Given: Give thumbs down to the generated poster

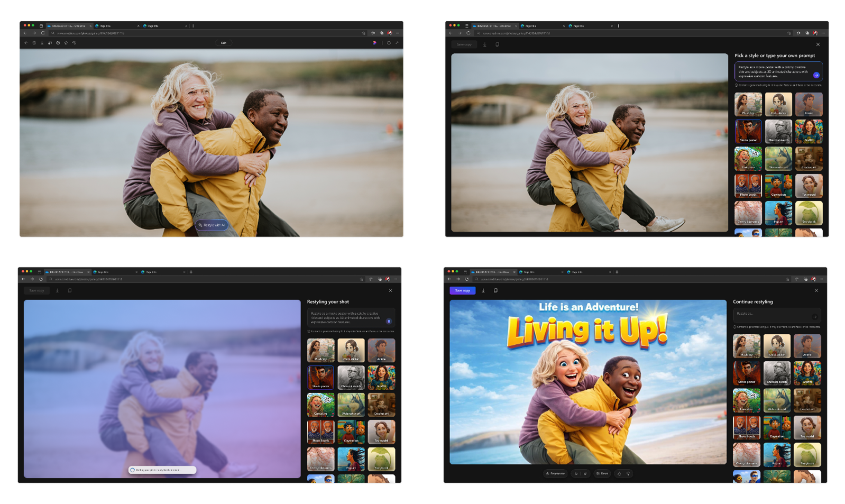Looking at the screenshot, I should [x=628, y=473].
